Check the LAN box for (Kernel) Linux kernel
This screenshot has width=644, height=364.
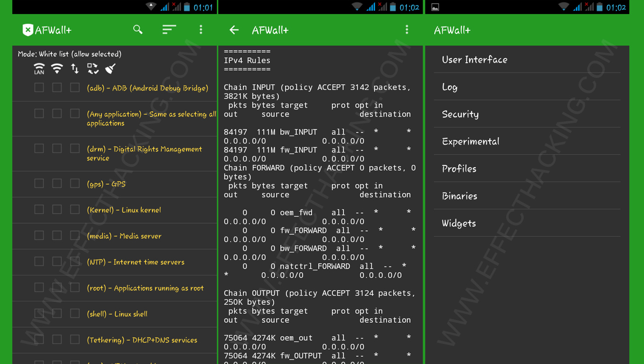click(x=39, y=209)
